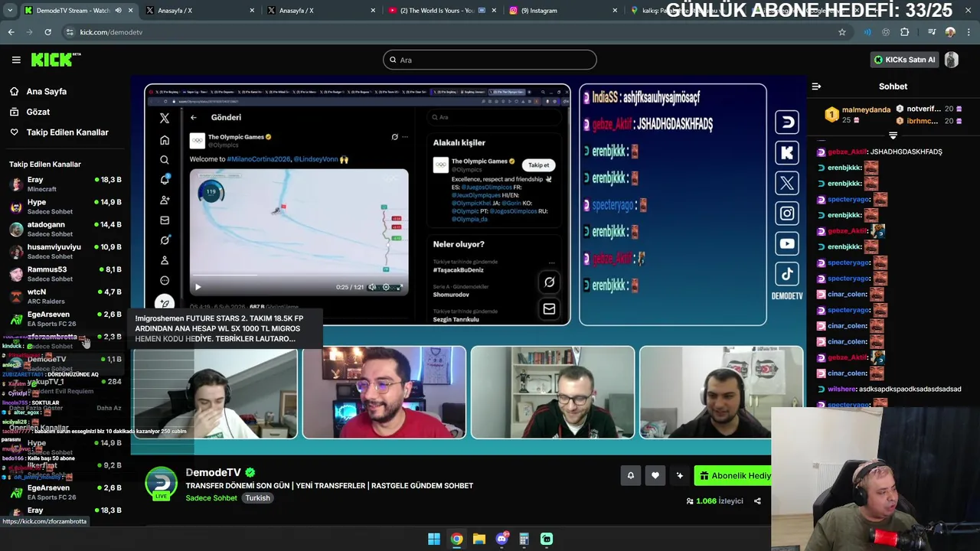Go back in Chrome
The width and height of the screenshot is (980, 551).
point(11,32)
